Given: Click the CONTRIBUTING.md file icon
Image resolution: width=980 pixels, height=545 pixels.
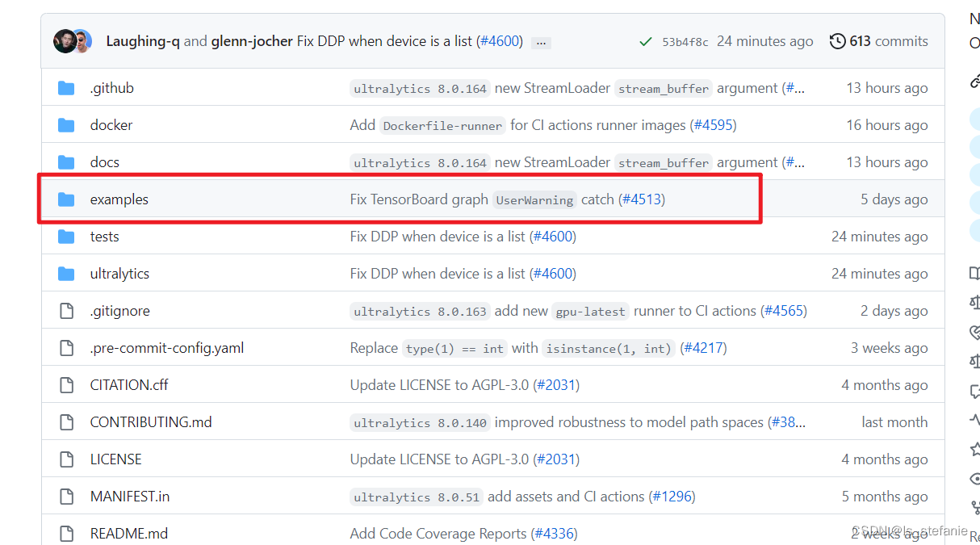Looking at the screenshot, I should (66, 422).
